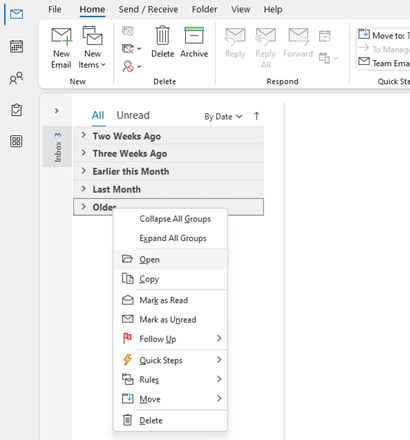The image size is (410, 440).
Task: Click the Reply All ribbon button
Action: [x=266, y=48]
